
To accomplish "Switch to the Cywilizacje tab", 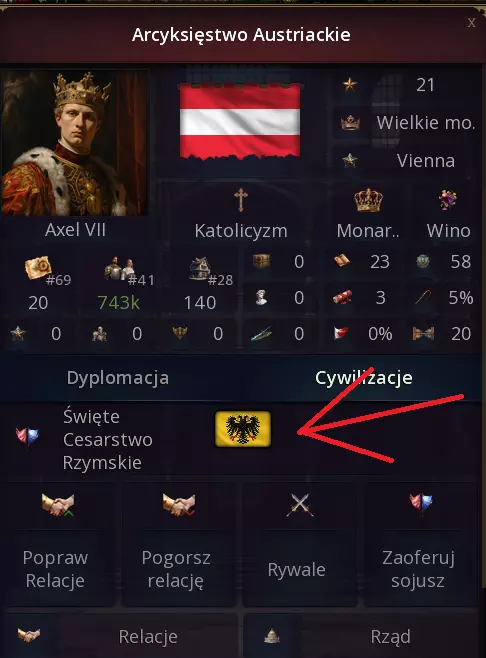I will [x=363, y=378].
